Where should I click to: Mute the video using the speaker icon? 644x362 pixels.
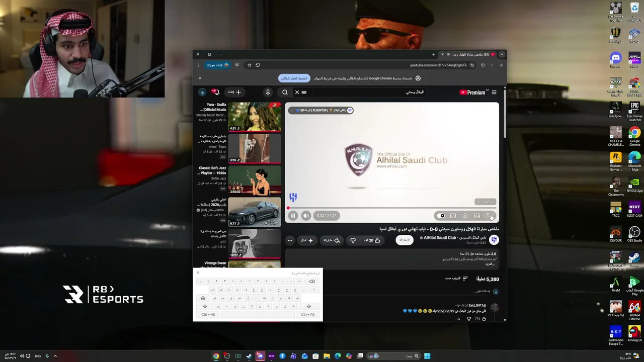[x=306, y=216]
